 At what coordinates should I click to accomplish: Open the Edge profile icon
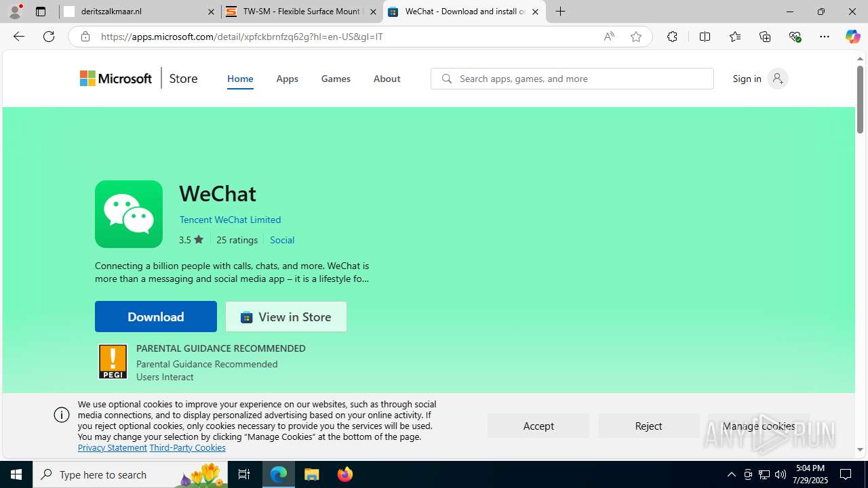[15, 12]
